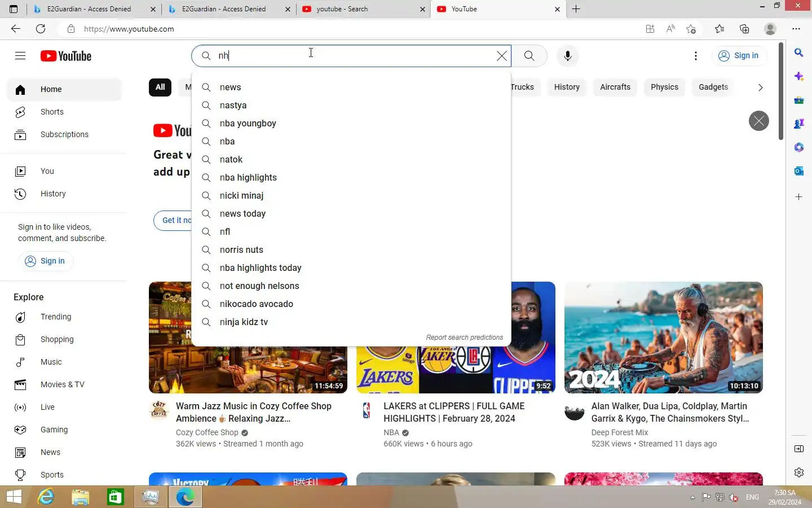Choose the 'ninja kidz tv' suggestion
The image size is (812, 508).
(x=351, y=322)
